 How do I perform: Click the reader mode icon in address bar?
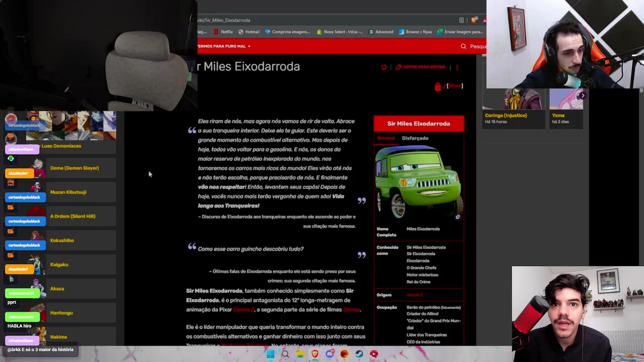pos(461,20)
